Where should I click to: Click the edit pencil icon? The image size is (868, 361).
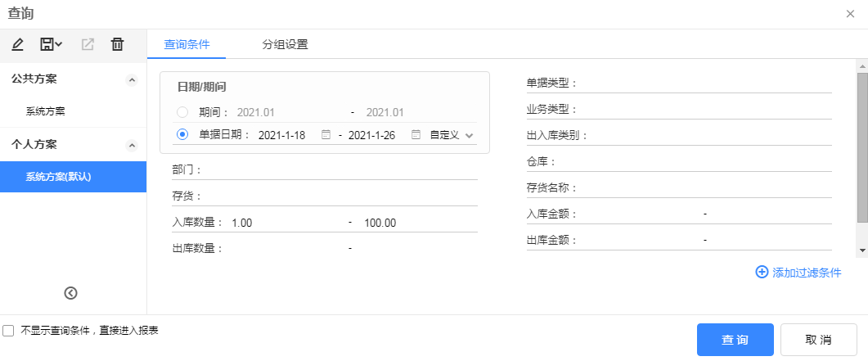[x=17, y=44]
